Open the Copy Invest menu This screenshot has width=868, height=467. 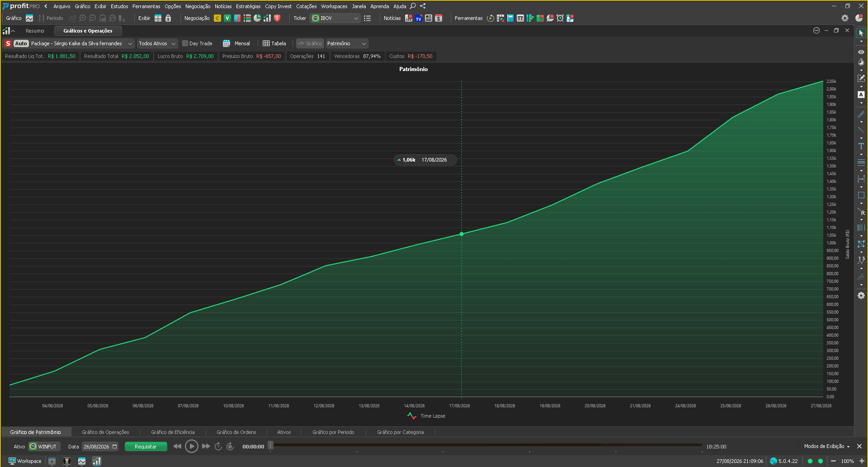point(278,6)
